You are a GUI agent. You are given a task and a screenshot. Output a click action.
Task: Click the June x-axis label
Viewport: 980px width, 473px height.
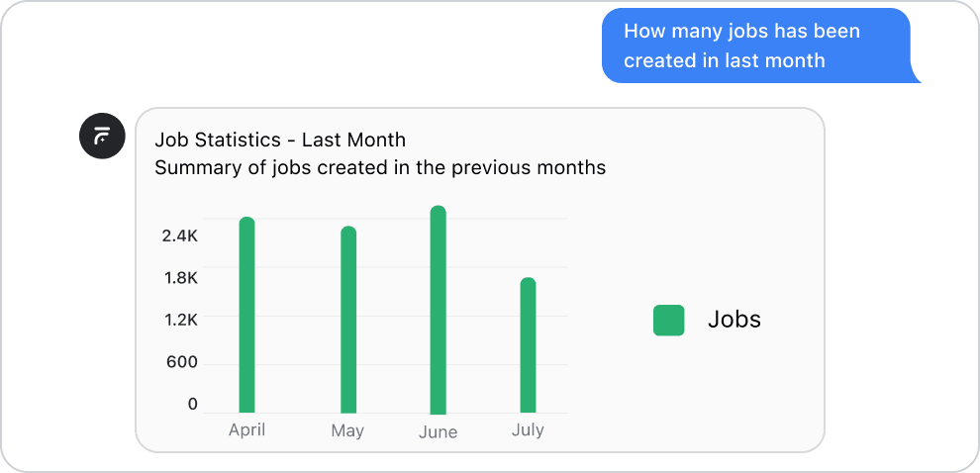click(x=438, y=432)
